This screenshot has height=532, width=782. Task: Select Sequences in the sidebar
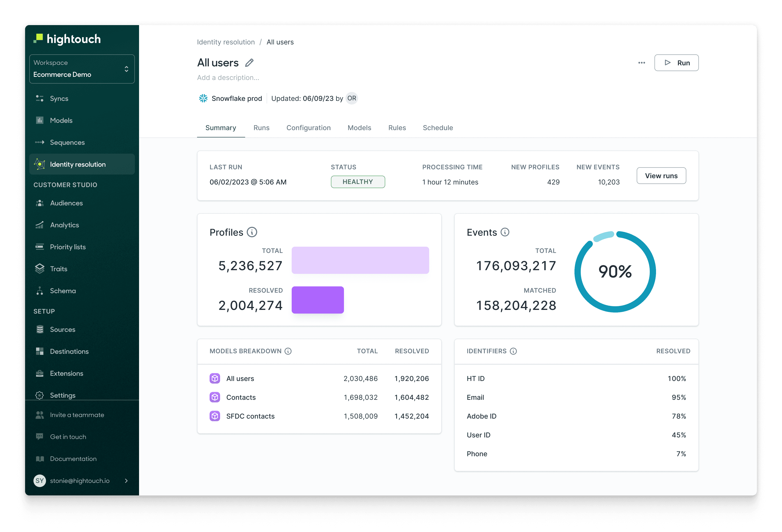pos(67,142)
